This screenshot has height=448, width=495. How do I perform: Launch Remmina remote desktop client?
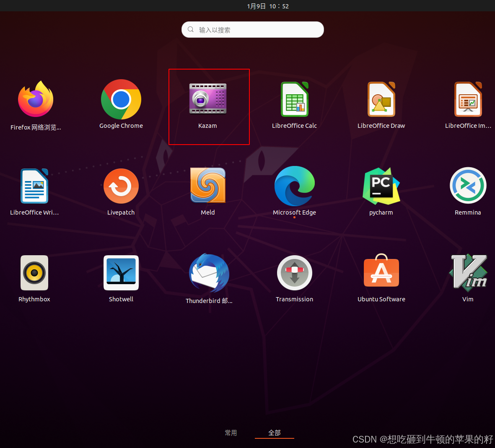pos(468,185)
